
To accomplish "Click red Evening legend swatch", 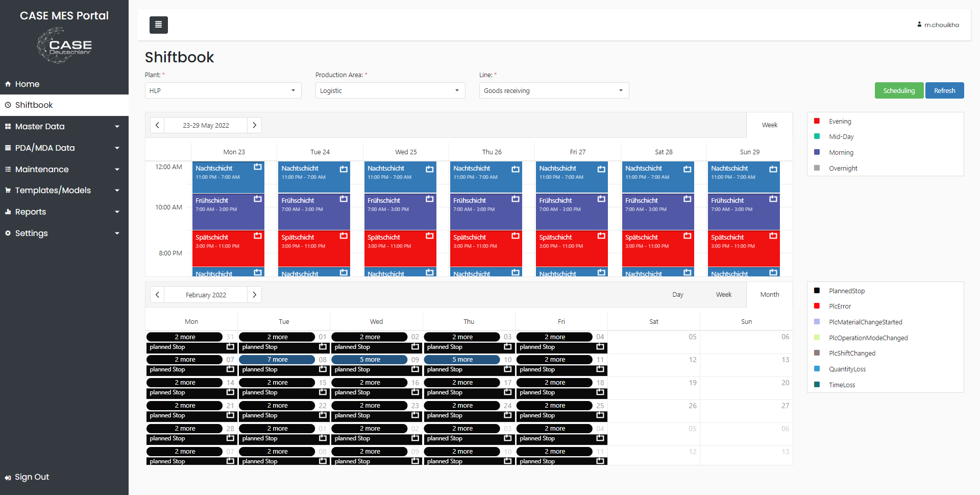I will pyautogui.click(x=817, y=121).
